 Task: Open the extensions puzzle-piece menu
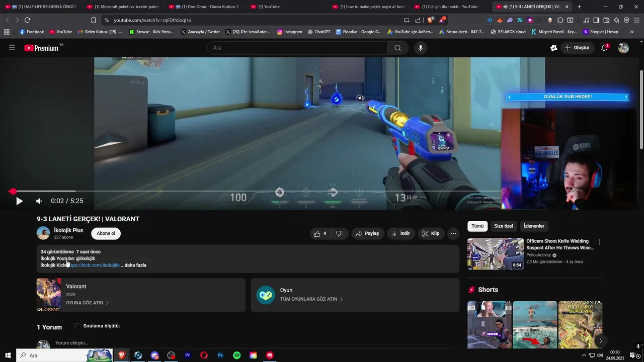[x=560, y=20]
